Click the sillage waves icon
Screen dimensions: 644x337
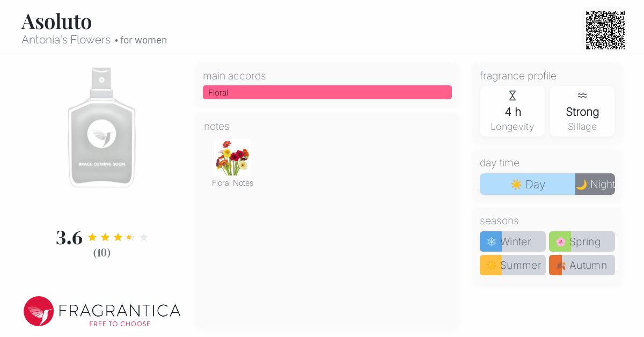click(x=582, y=96)
